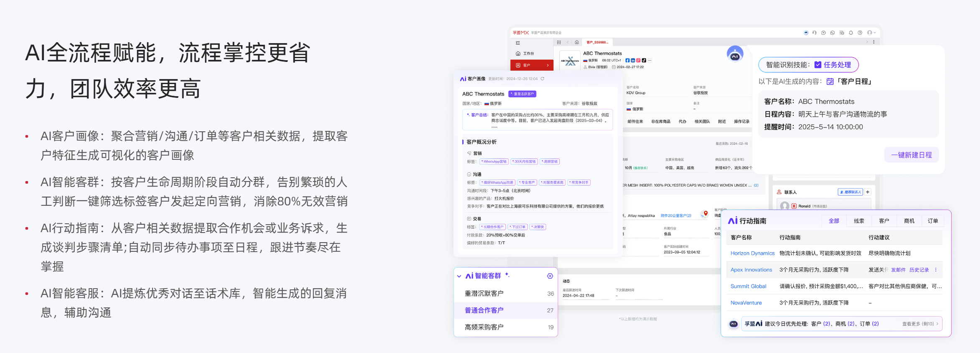Select the 普通合作客户 group
The height and width of the screenshot is (353, 980).
506,310
